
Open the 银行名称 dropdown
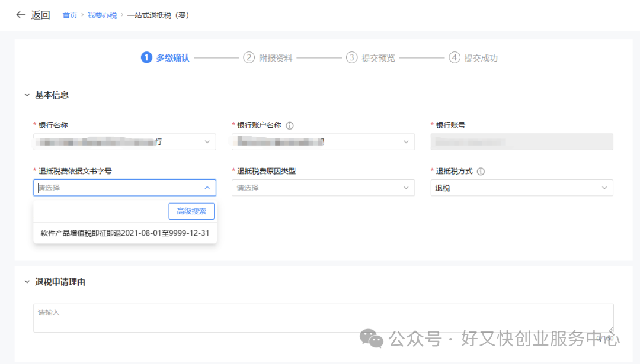tap(124, 142)
